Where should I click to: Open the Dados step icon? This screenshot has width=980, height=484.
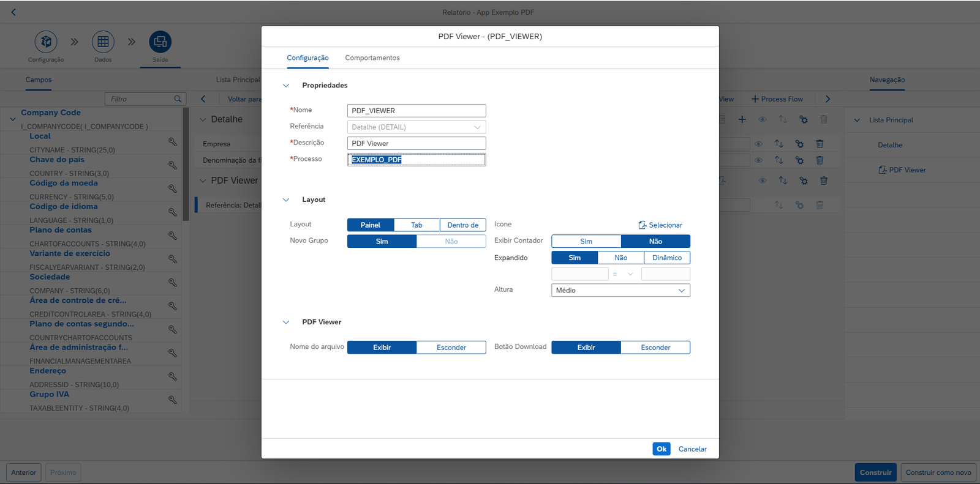click(103, 42)
